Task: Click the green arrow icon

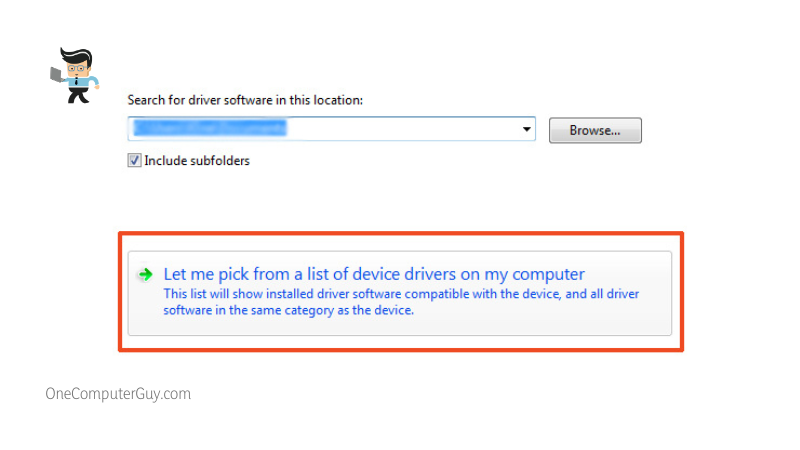Action: (x=146, y=274)
